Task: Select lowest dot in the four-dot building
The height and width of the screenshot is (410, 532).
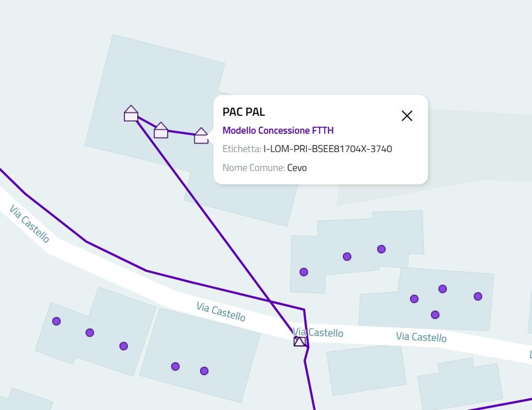Action: tap(435, 315)
